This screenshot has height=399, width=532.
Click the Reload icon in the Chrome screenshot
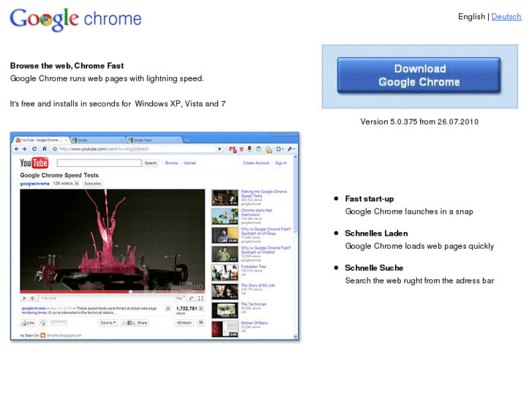pos(34,149)
